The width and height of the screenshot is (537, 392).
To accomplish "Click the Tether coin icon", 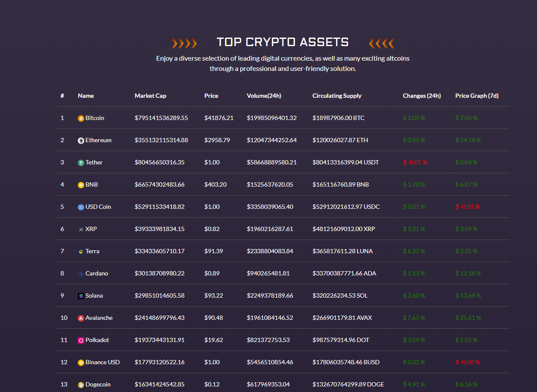I will 81,163.
